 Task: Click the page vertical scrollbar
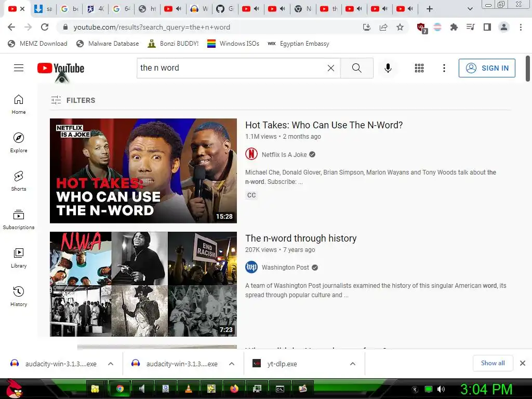coord(528,69)
